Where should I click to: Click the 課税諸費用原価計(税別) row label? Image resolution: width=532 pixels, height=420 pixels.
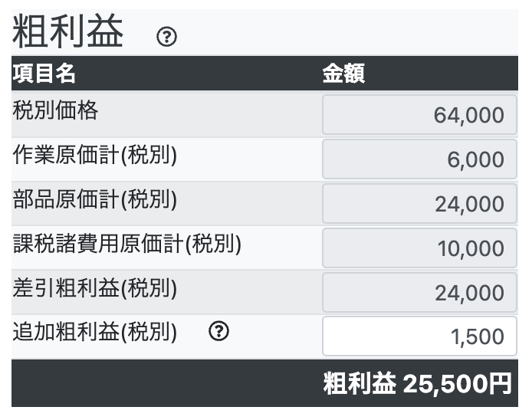point(127,244)
